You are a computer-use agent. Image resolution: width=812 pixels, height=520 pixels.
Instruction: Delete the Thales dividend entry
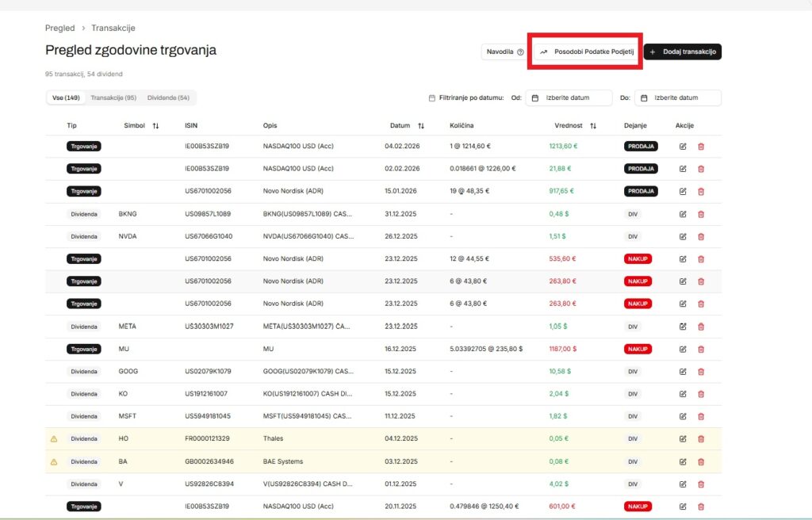pos(700,438)
